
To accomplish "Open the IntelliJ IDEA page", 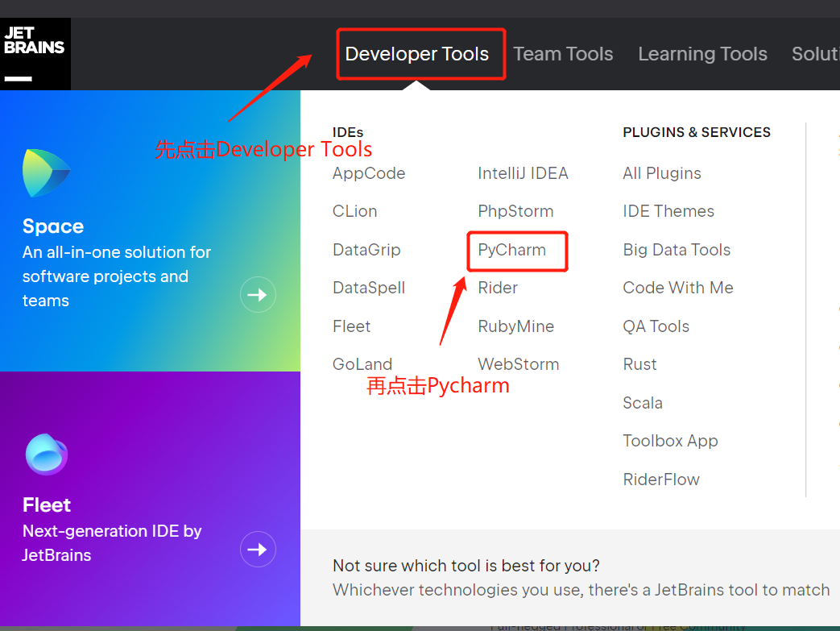I will pos(523,173).
